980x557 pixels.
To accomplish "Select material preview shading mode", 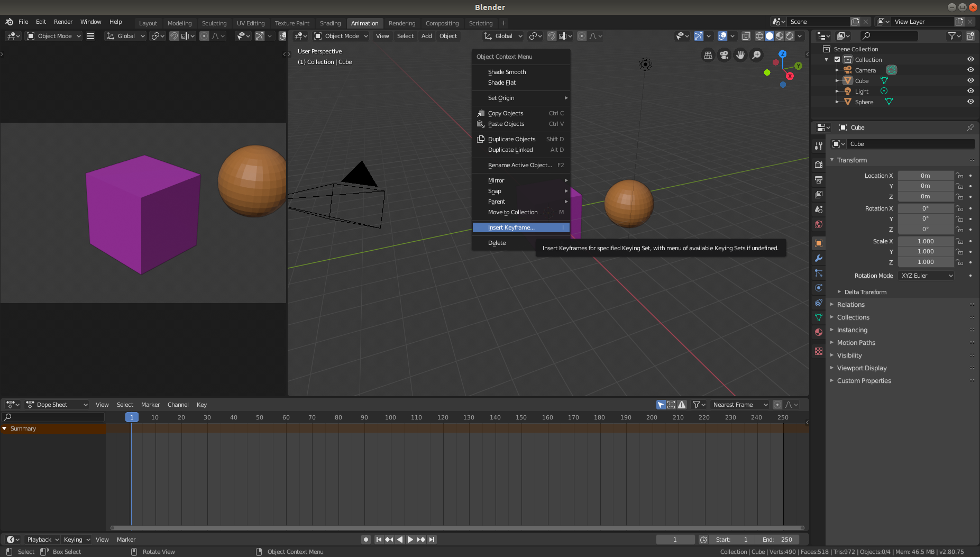I will 780,36.
